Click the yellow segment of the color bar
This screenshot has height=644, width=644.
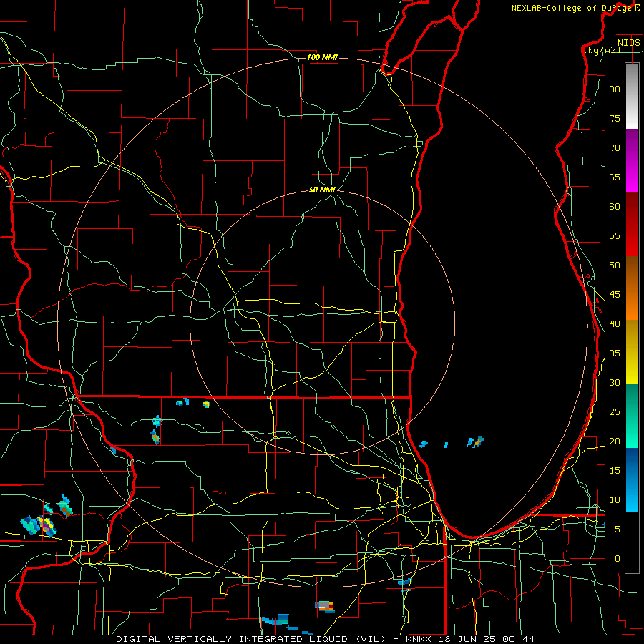coord(632,352)
